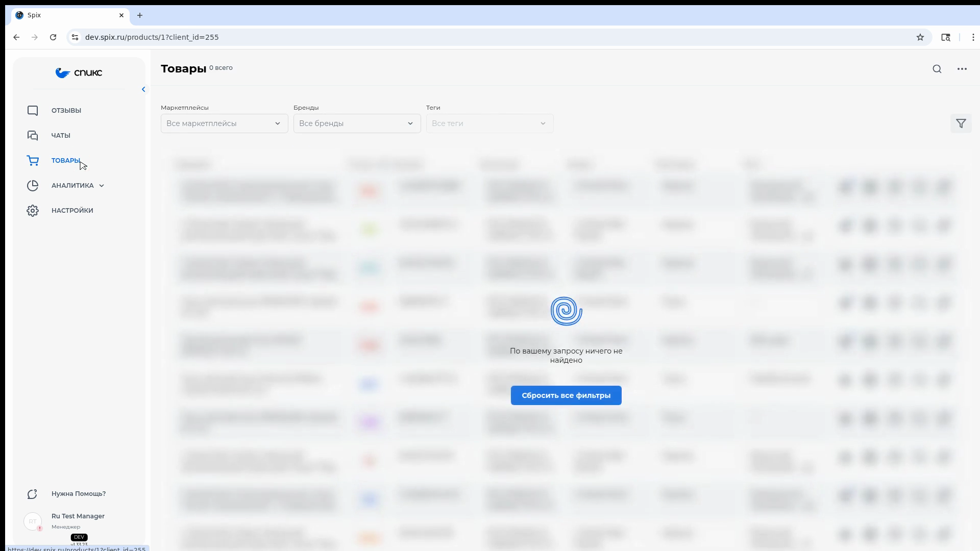Click the search magnifier icon
Image resolution: width=980 pixels, height=551 pixels.
pyautogui.click(x=937, y=69)
